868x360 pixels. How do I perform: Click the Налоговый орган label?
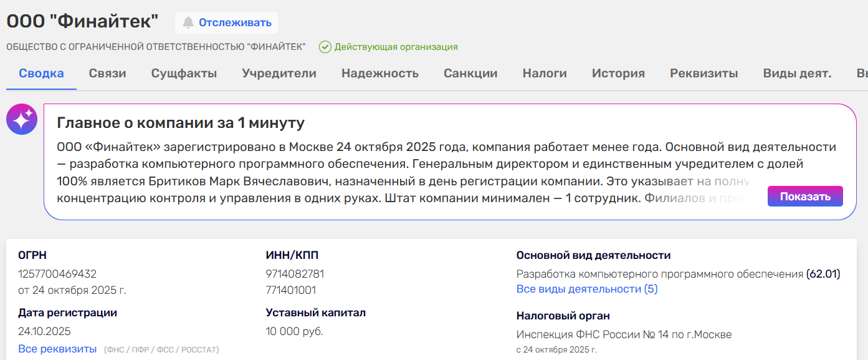(x=563, y=316)
